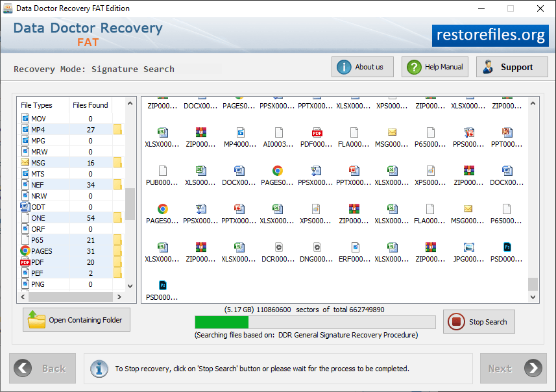Viewport: 556px width, 392px height.
Task: Select the DNG000... file in results
Action: point(317,252)
